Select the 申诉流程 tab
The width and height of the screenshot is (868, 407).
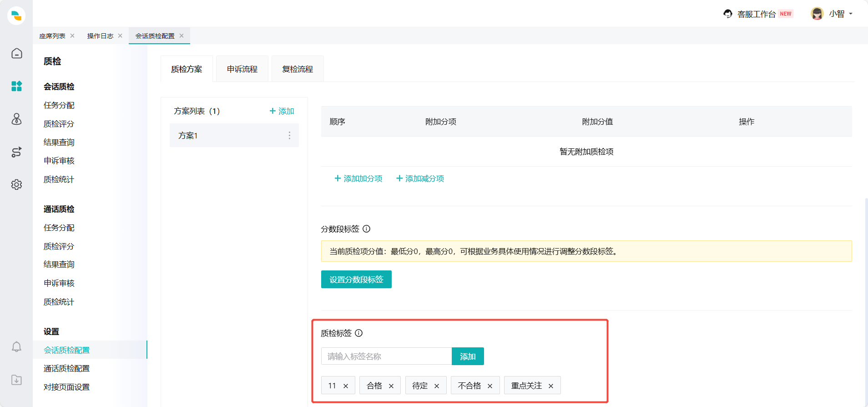pos(242,69)
